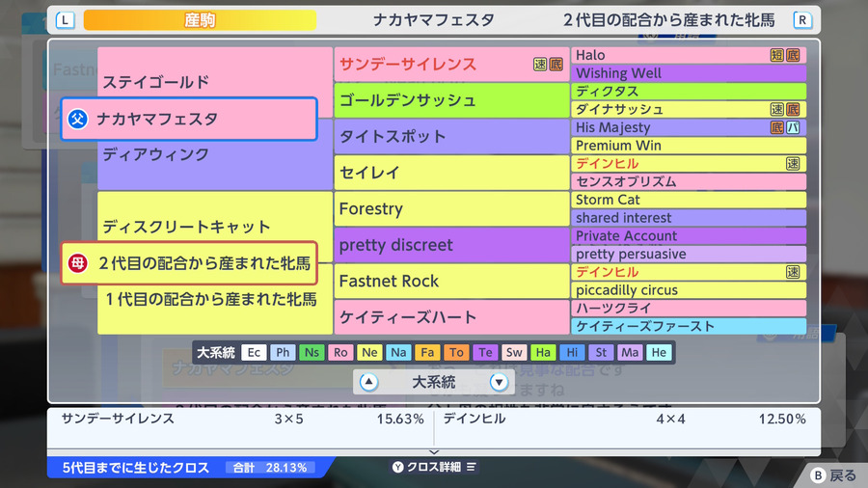Image resolution: width=868 pixels, height=488 pixels.
Task: Click the Sw lineage swatch
Action: (x=514, y=352)
